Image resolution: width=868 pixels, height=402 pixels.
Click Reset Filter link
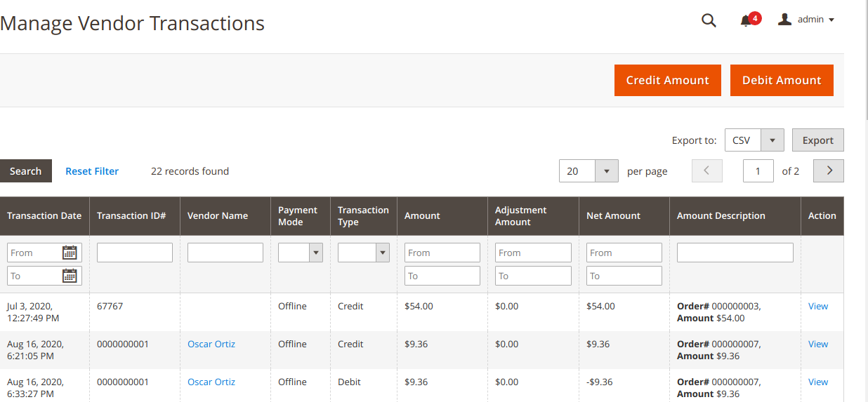click(x=92, y=171)
